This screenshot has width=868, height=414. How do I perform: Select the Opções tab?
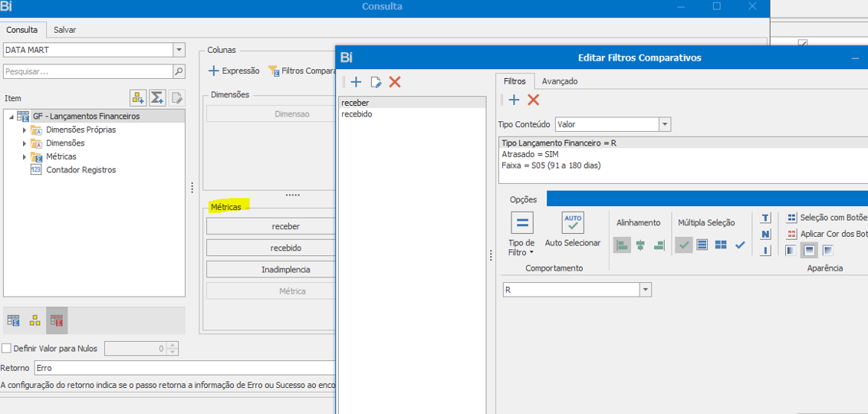click(523, 199)
